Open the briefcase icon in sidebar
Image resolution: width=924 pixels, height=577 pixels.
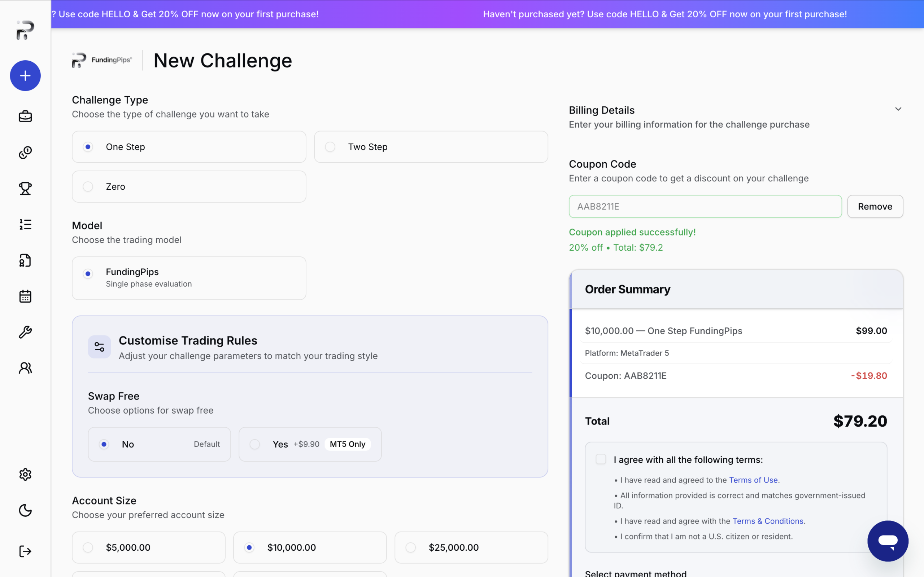coord(25,116)
